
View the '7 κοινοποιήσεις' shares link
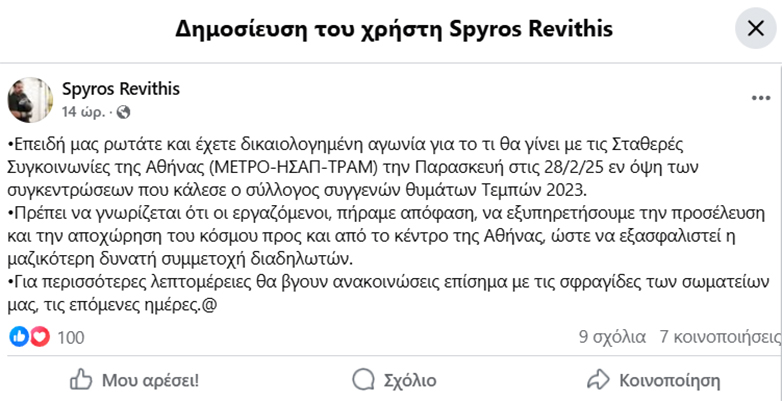[x=720, y=338]
